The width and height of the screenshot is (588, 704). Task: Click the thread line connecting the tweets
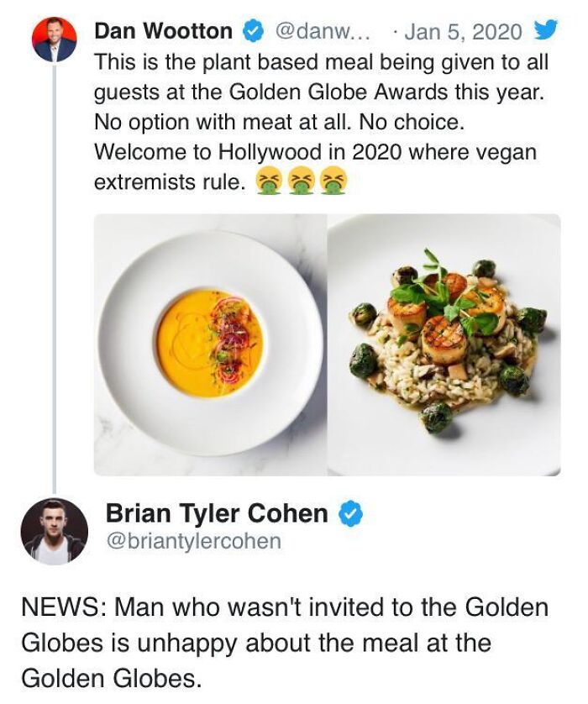click(x=55, y=278)
